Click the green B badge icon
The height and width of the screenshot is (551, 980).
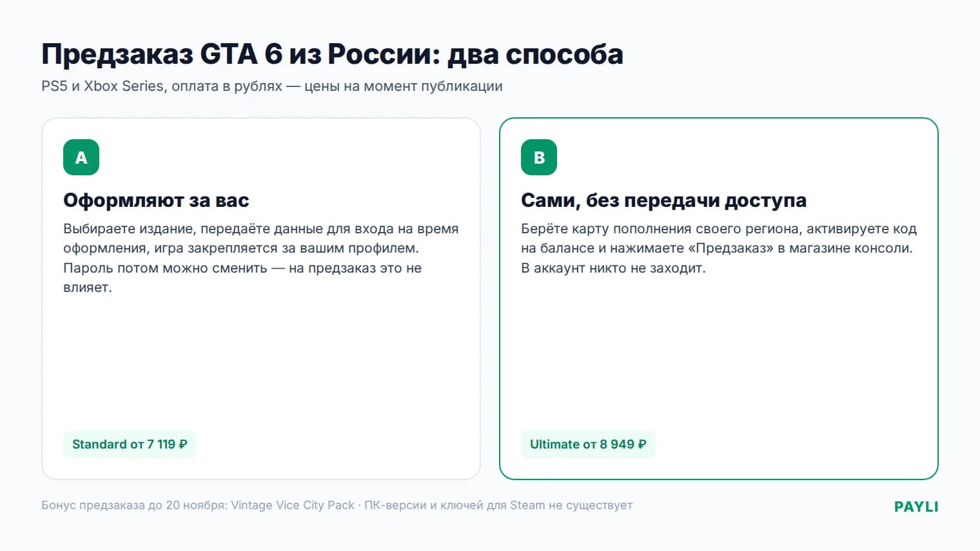pyautogui.click(x=539, y=157)
